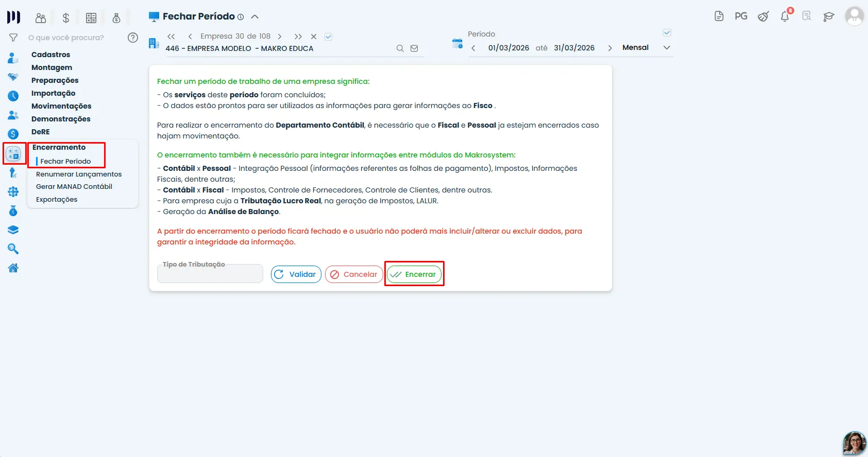Screen dimensions: 868x457
Task: Open the Movimentações menu
Action: click(61, 106)
